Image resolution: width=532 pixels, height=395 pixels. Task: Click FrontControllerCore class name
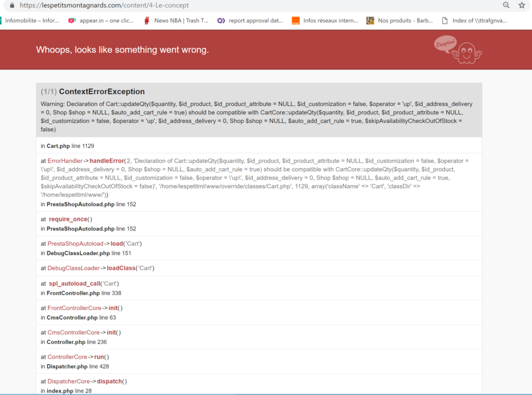(x=74, y=308)
